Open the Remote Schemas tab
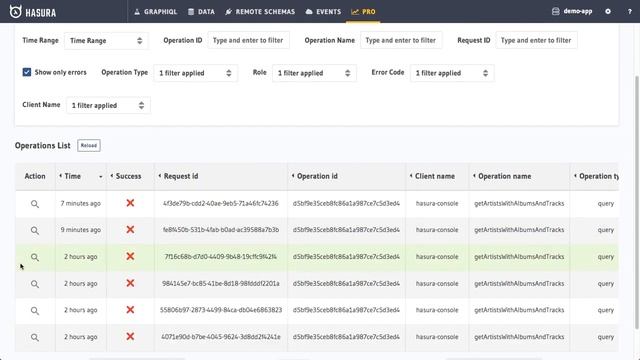 260,12
